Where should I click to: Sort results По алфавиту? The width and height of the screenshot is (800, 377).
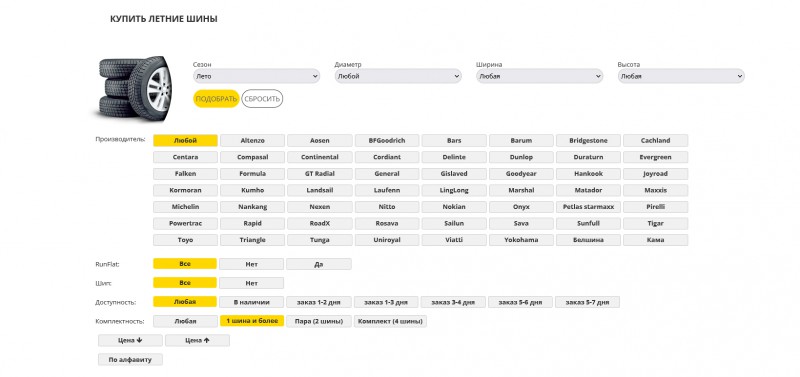point(130,359)
